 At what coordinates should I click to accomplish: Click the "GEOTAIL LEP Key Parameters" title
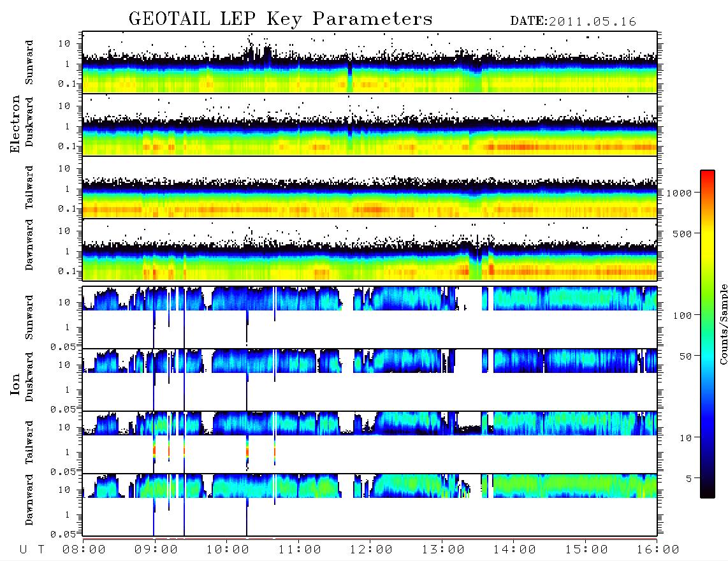click(280, 19)
